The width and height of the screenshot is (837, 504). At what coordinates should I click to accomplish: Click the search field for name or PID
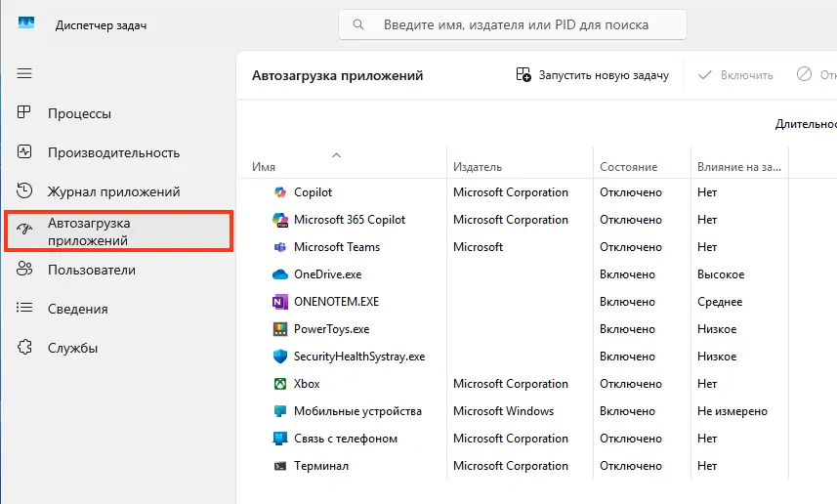click(x=515, y=24)
